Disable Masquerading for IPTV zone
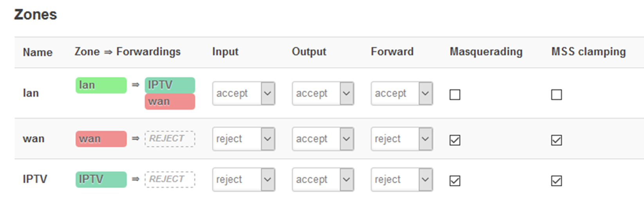Viewport: 644px width, 204px height. coord(455,181)
